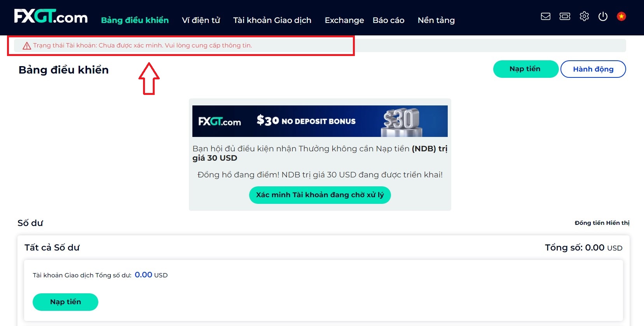Open the Báo cáo menu
Viewport: 644px width, 326px height.
[x=389, y=20]
